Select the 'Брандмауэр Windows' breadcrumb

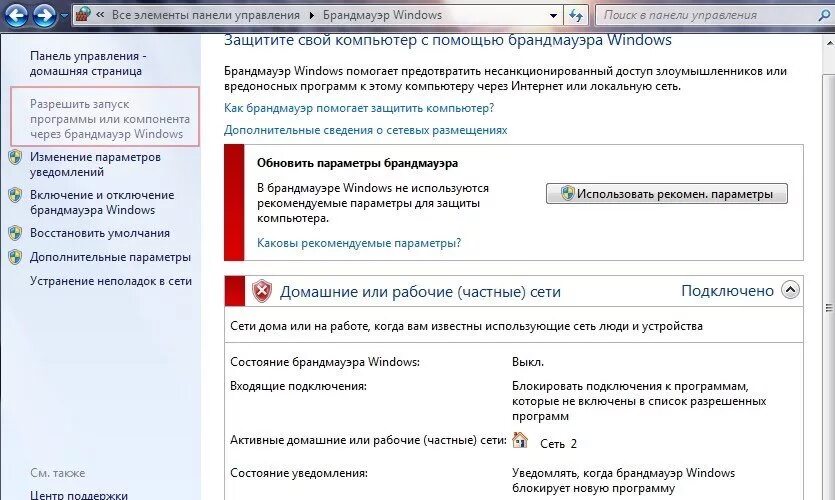click(x=382, y=15)
